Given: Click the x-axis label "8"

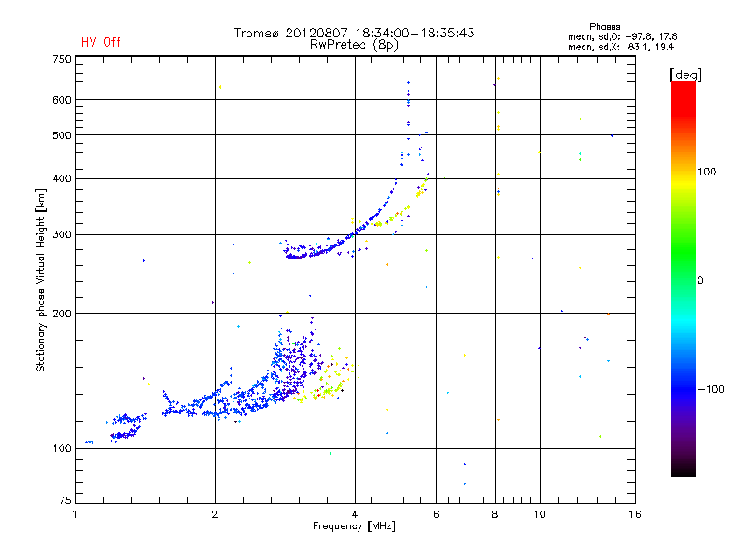Looking at the screenshot, I should pyautogui.click(x=495, y=514).
